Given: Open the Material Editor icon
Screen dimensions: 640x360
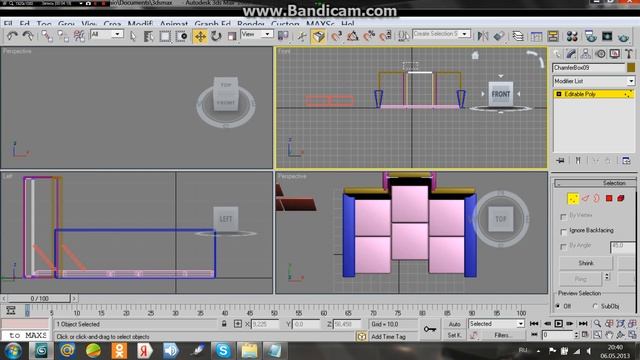Looking at the screenshot, I should coord(572,36).
